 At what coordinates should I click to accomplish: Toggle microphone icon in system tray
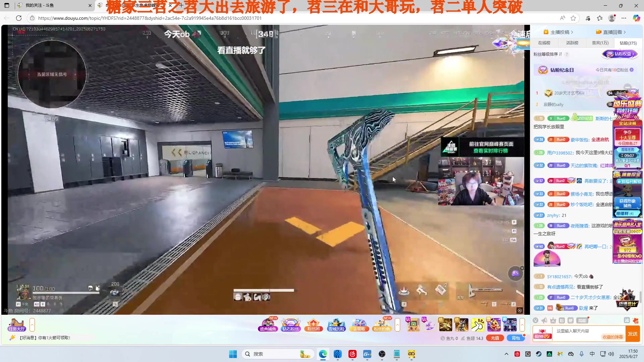tap(581, 354)
